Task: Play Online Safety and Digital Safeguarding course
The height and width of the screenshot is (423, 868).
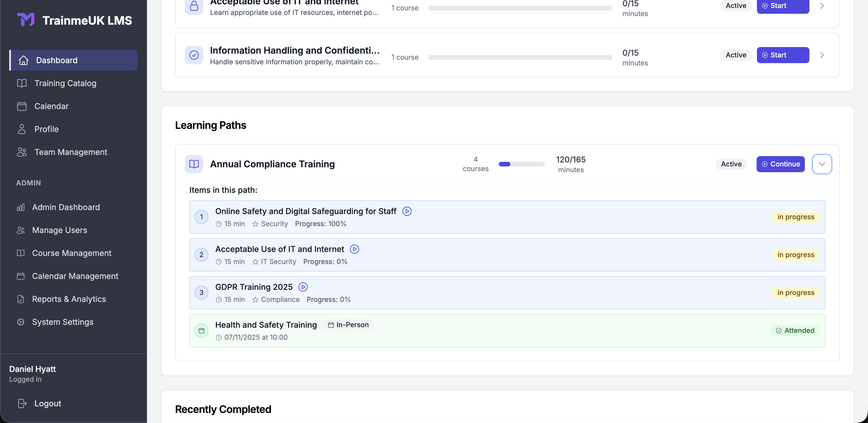Action: 407,211
